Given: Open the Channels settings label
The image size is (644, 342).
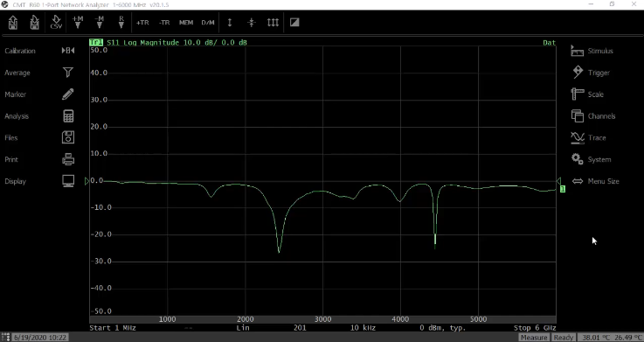Looking at the screenshot, I should coord(602,116).
